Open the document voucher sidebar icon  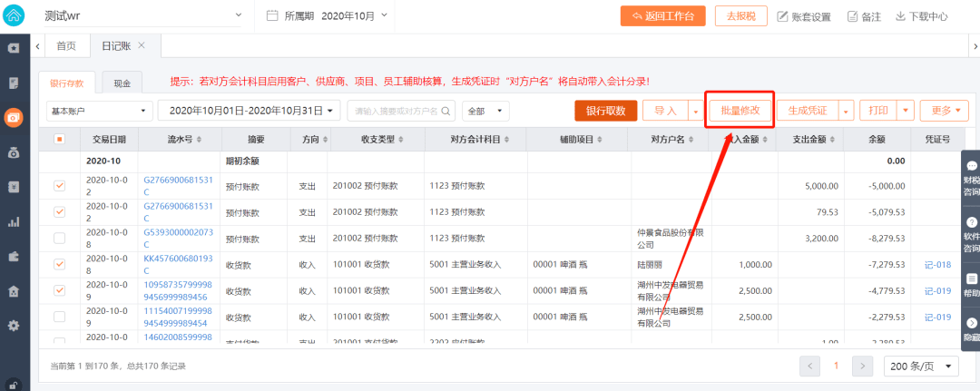point(14,83)
